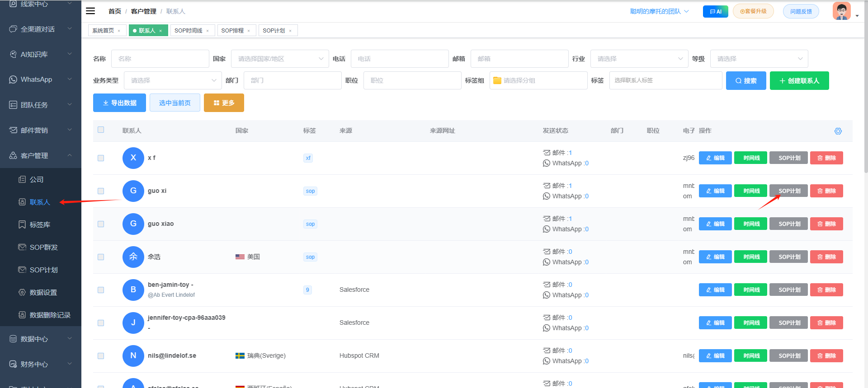Open table column settings gear
This screenshot has height=388, width=868.
pos(838,131)
